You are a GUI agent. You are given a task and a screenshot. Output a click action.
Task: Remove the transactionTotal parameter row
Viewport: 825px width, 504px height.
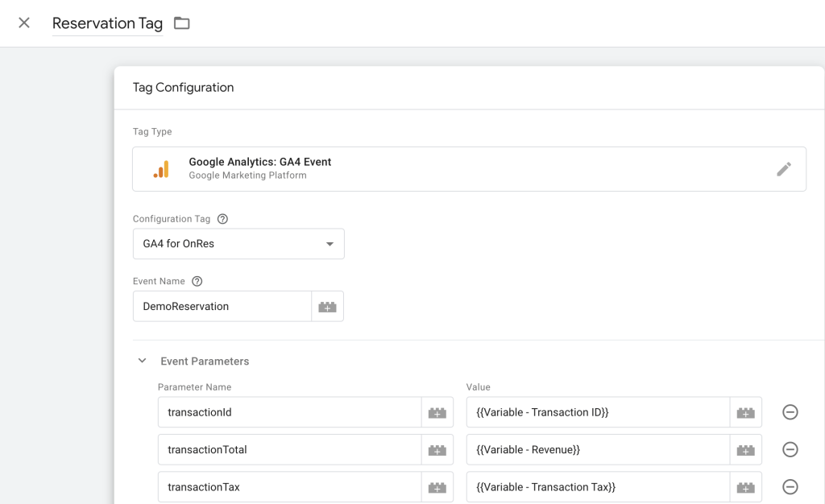790,450
